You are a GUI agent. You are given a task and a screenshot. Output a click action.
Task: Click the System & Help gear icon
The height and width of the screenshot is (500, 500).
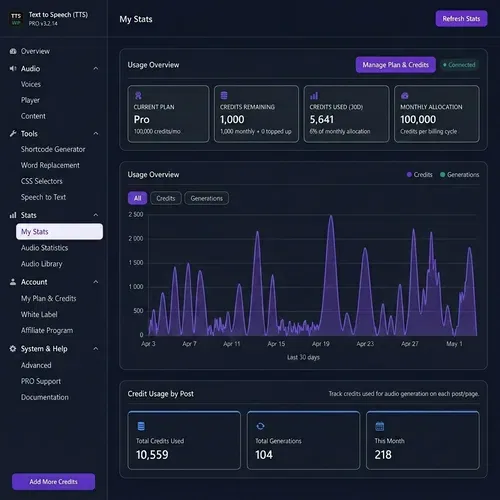coord(13,349)
